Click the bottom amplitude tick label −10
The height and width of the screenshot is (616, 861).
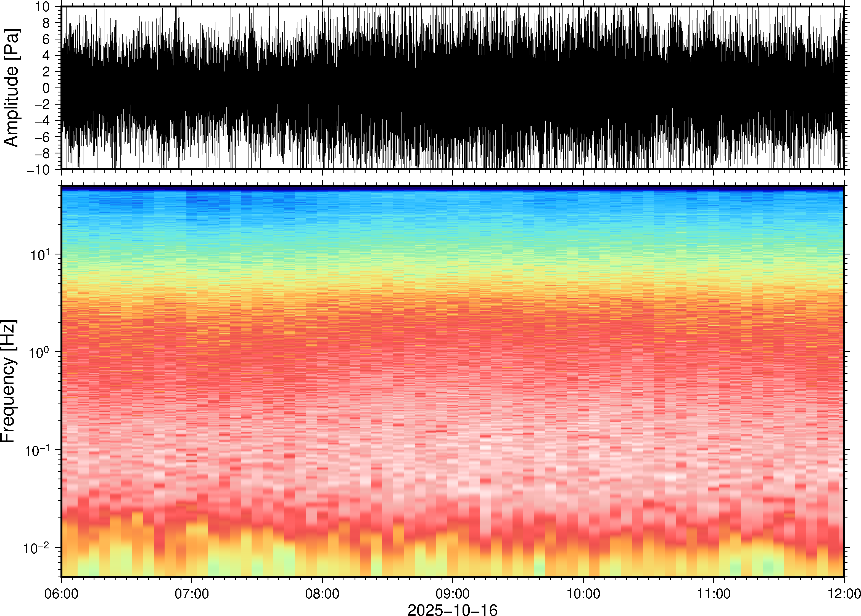(x=38, y=170)
